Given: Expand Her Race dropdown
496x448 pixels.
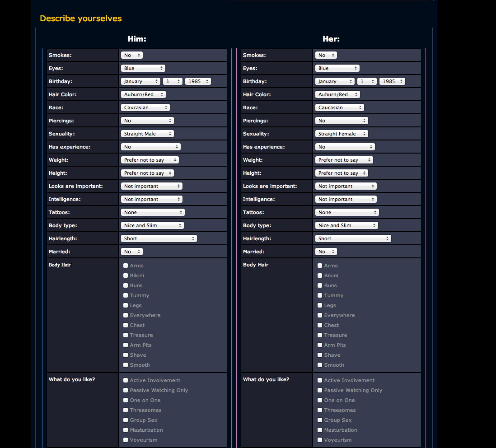Looking at the screenshot, I should (x=339, y=107).
